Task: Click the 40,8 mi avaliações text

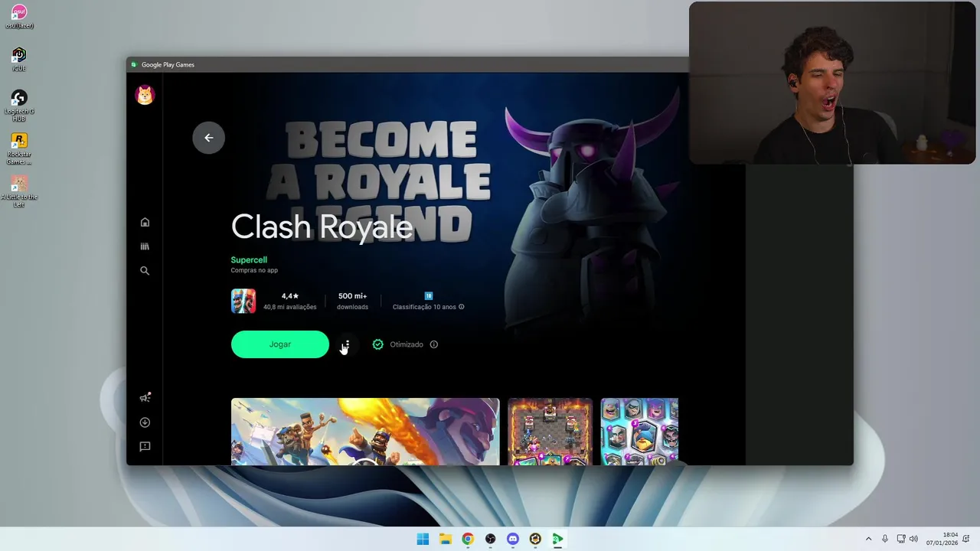Action: tap(290, 307)
